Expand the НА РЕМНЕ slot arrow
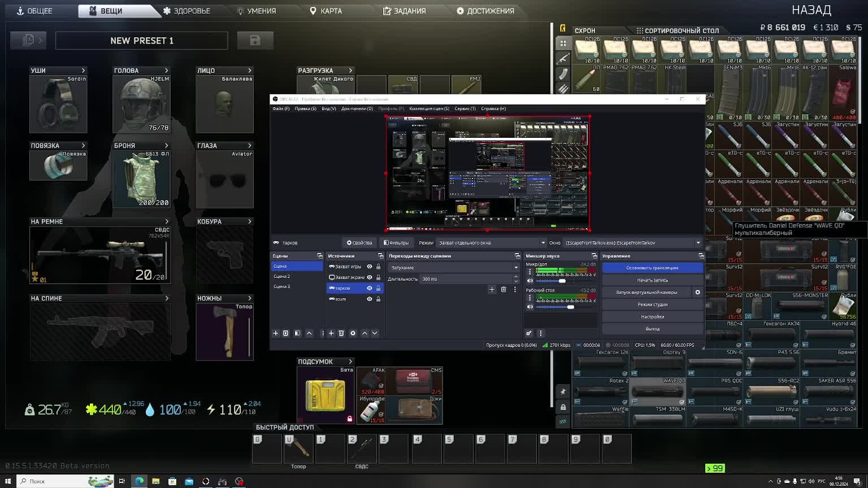 tap(166, 221)
